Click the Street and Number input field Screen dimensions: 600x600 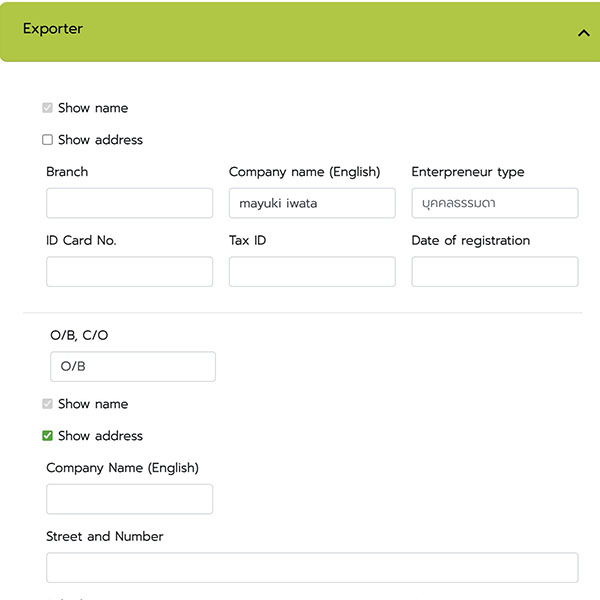(x=312, y=567)
